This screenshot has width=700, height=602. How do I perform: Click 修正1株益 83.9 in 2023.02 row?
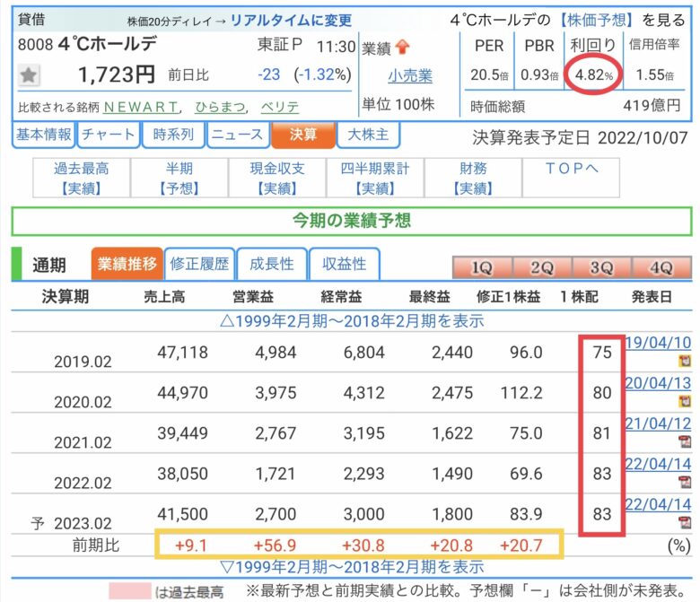click(526, 514)
